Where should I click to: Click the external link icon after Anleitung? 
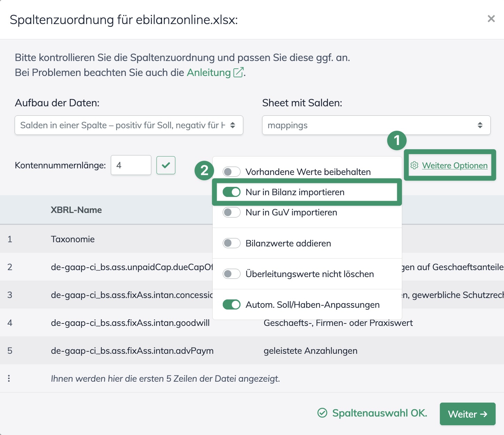(x=238, y=72)
